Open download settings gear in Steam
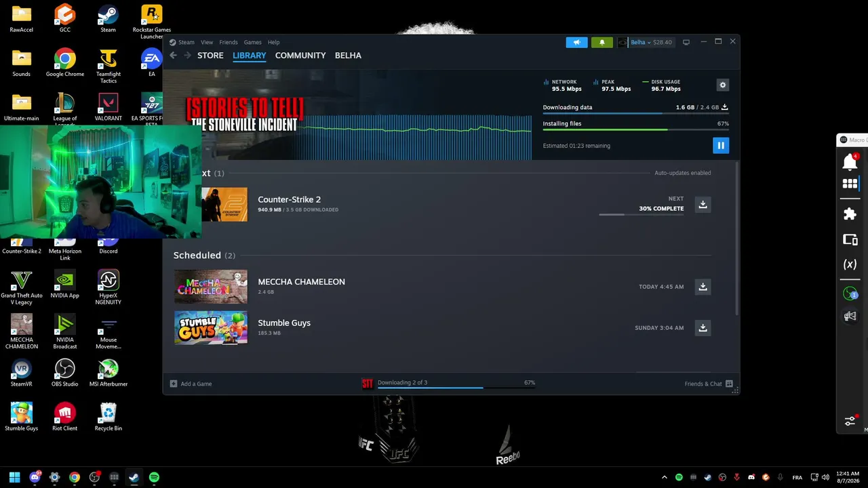Screen dimensions: 868x488 click(722, 85)
